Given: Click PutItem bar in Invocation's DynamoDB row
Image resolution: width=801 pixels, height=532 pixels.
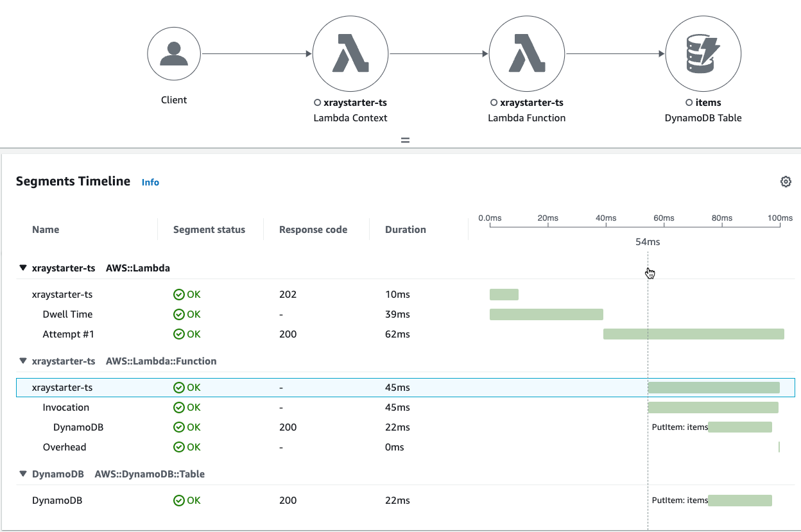Looking at the screenshot, I should [740, 427].
